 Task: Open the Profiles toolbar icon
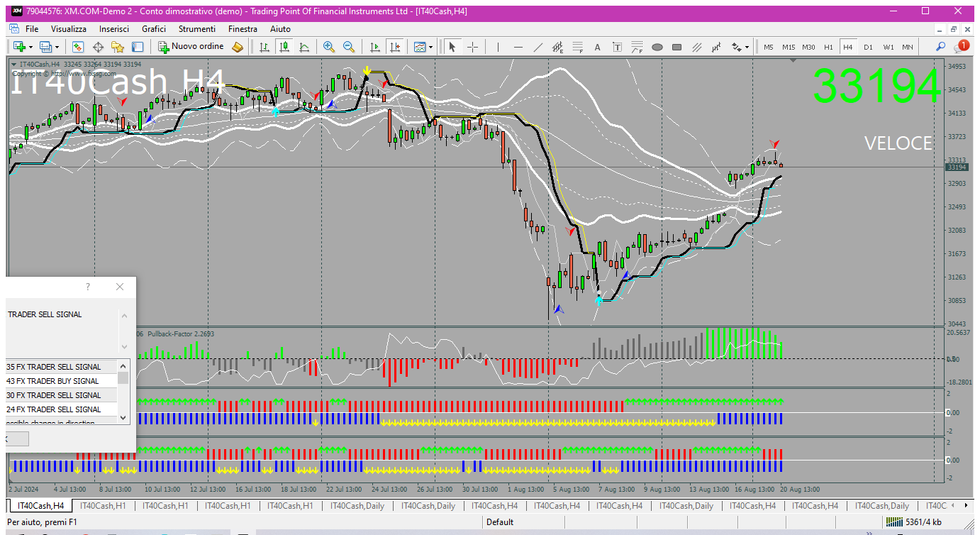46,47
